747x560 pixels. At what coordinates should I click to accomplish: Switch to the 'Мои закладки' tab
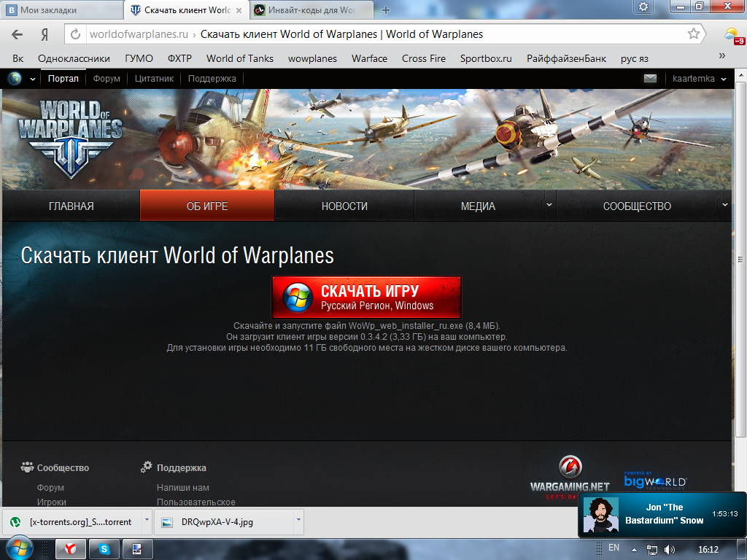[62, 10]
